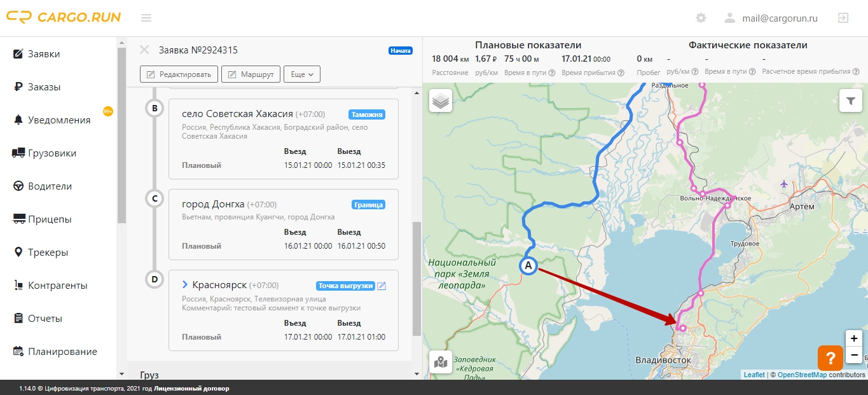This screenshot has height=395, width=868.
Task: Click the user profile icon
Action: (730, 18)
